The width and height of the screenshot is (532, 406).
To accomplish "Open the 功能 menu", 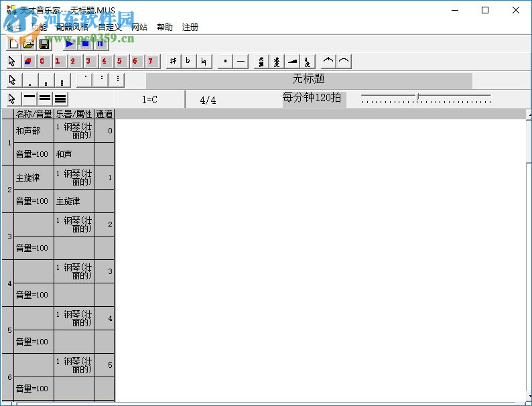I will (39, 27).
